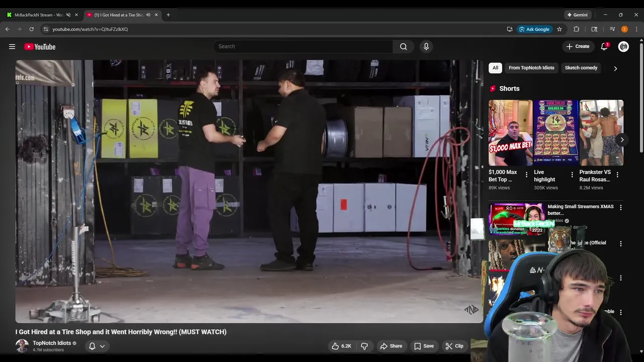Open the Live highlight short thumbnail
The image size is (644, 362).
point(556,133)
